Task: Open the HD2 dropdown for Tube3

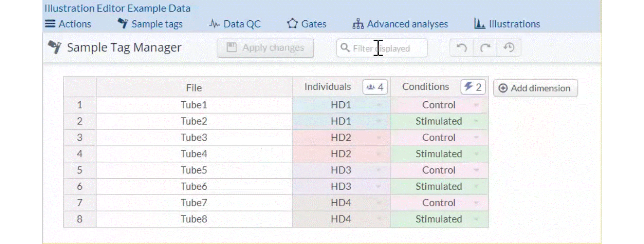Action: 379,138
